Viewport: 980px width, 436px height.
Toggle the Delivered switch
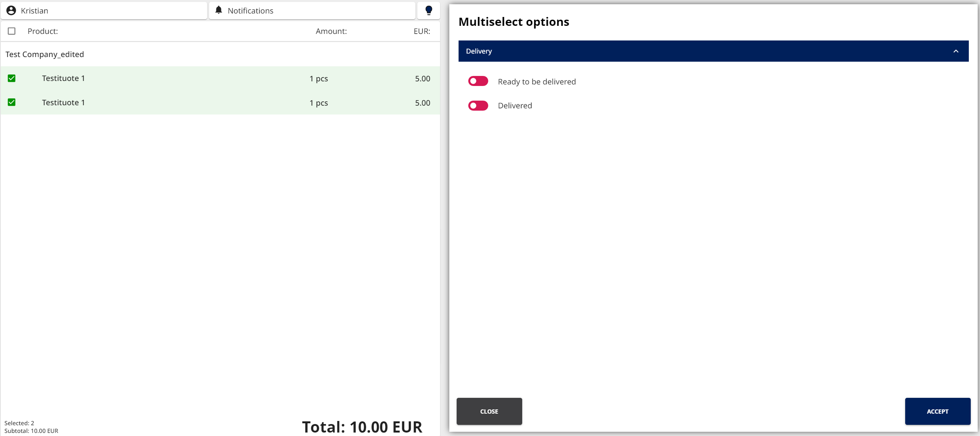pos(478,106)
